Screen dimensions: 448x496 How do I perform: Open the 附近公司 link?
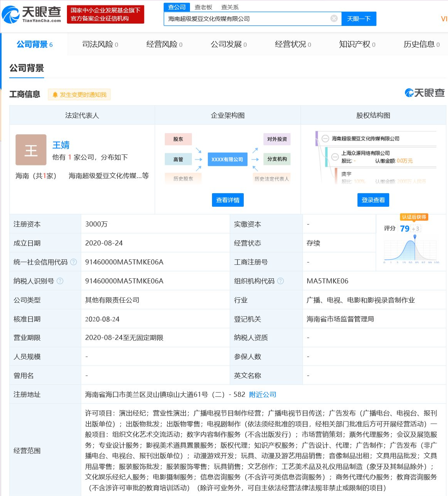pyautogui.click(x=262, y=395)
